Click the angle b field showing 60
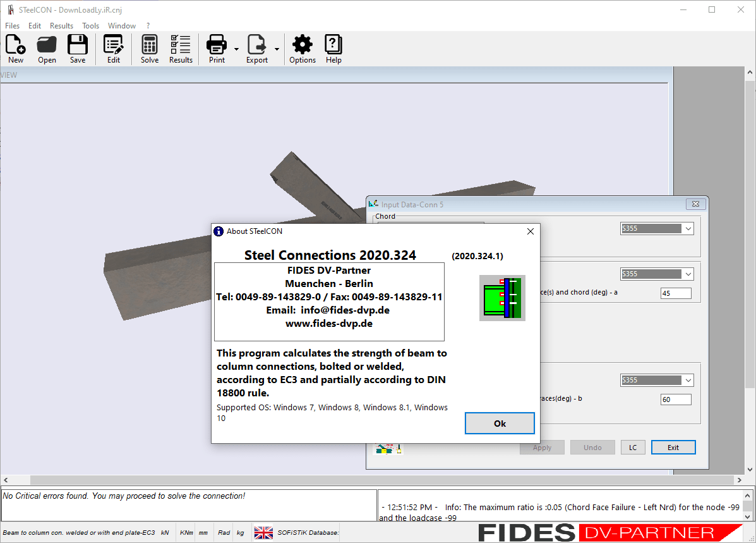 pyautogui.click(x=676, y=399)
